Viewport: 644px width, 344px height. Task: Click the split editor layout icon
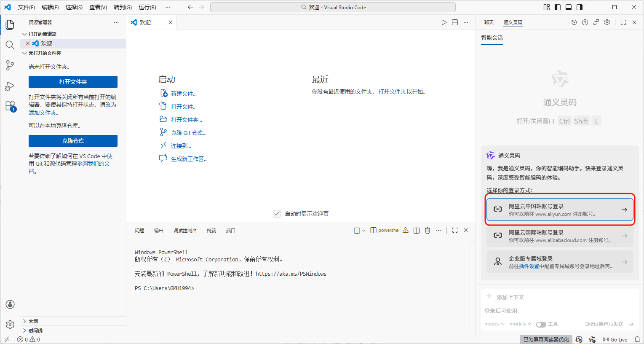(455, 22)
